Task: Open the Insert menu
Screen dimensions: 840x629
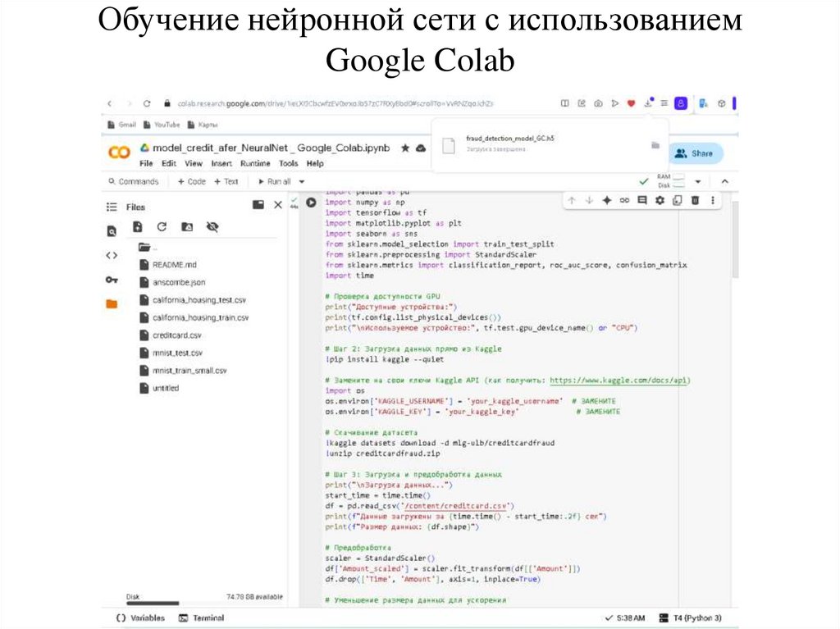Action: [221, 163]
